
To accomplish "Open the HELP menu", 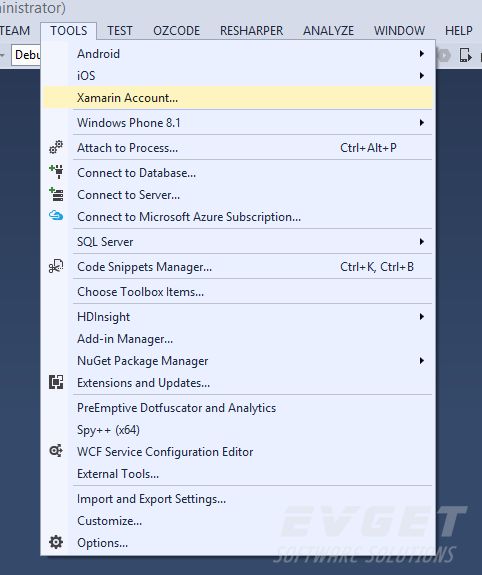I will tap(459, 30).
